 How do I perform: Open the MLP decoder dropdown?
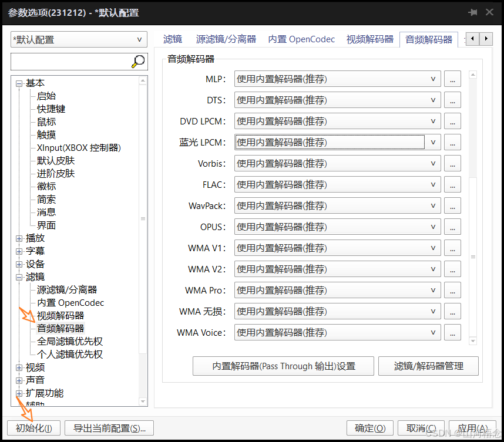click(338, 79)
